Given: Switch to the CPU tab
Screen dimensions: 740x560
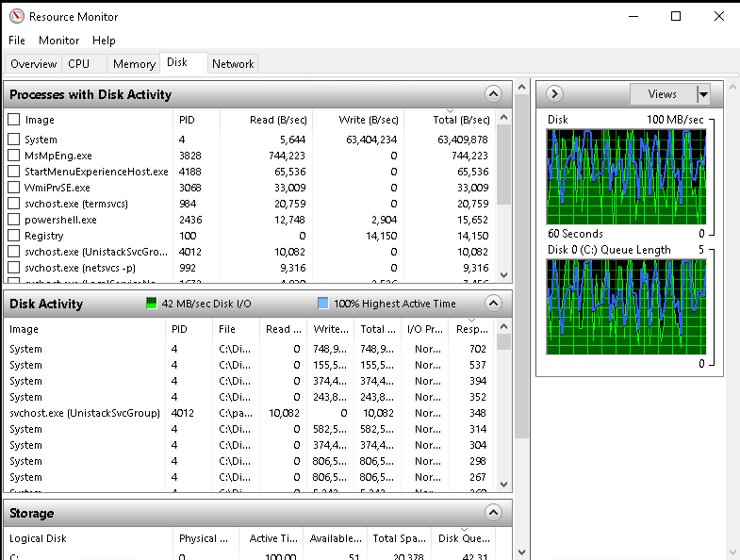Looking at the screenshot, I should click(78, 64).
